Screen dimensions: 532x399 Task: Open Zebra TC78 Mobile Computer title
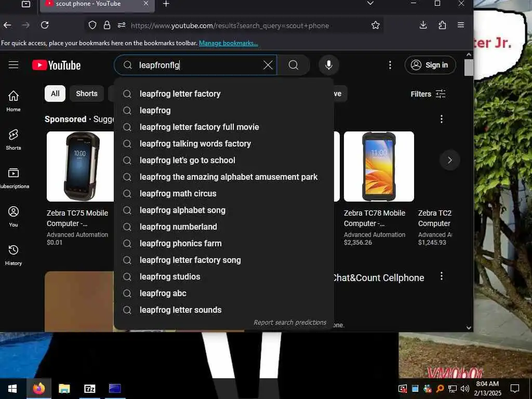[x=375, y=218]
